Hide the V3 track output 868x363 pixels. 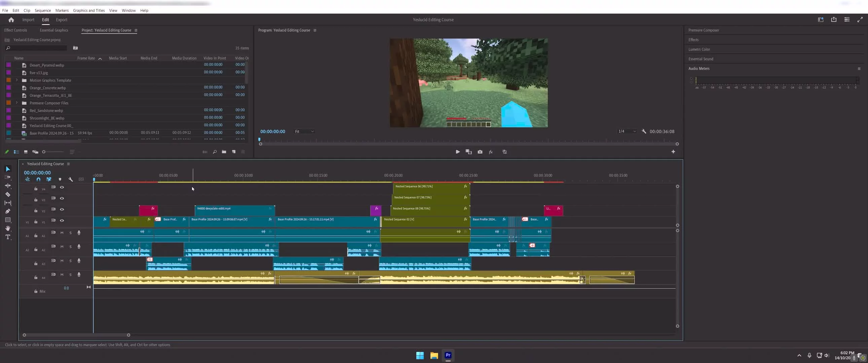pos(62,198)
